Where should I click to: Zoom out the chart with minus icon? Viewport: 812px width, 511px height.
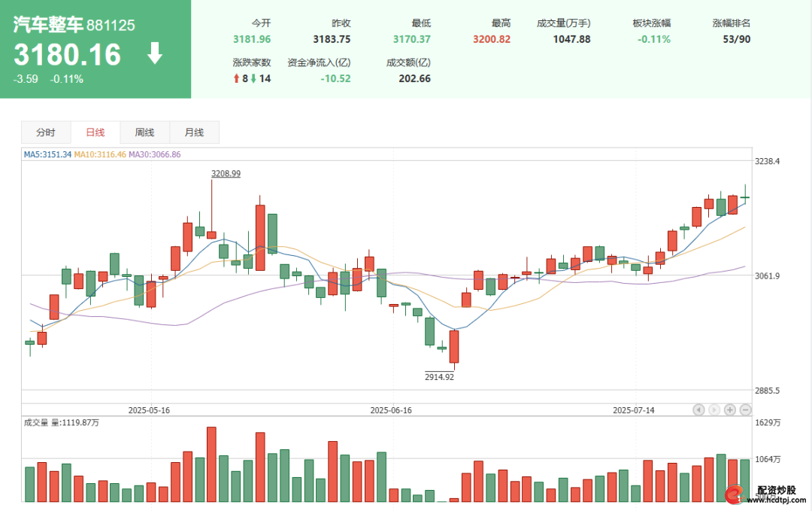745,410
